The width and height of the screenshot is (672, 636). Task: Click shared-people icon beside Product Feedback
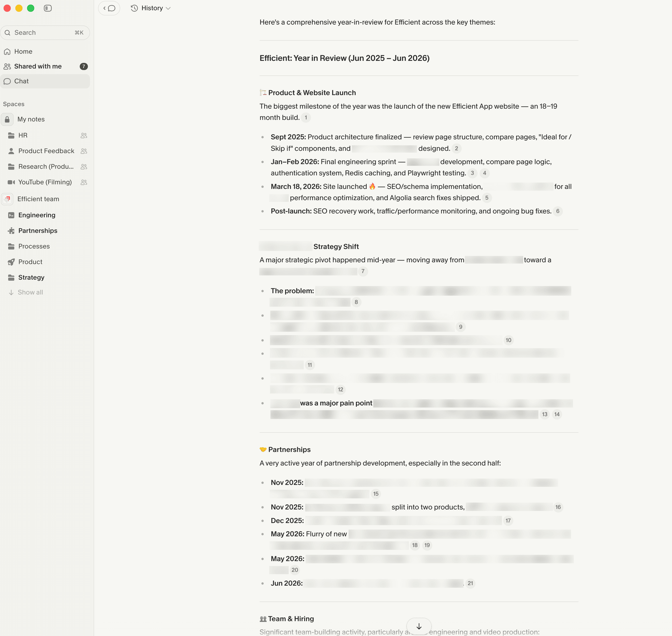click(x=84, y=151)
